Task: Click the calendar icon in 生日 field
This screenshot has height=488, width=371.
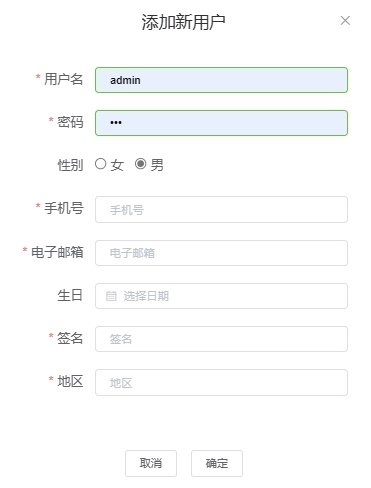Action: point(111,296)
